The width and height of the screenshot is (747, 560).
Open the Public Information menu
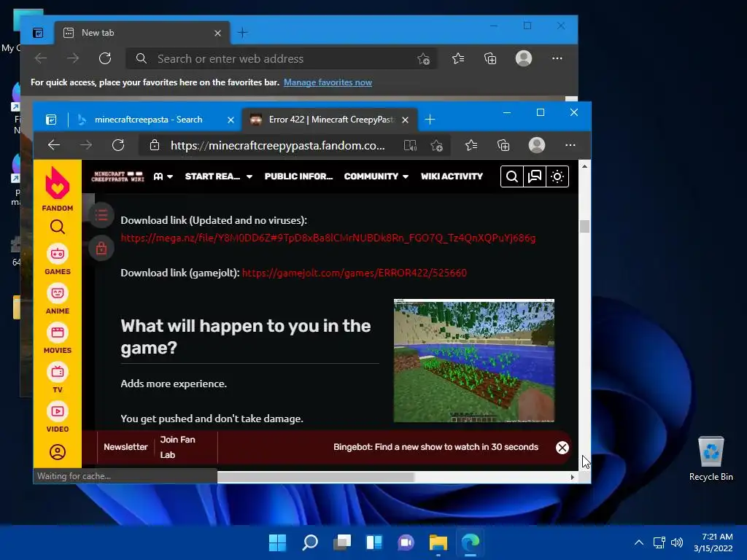coord(298,176)
